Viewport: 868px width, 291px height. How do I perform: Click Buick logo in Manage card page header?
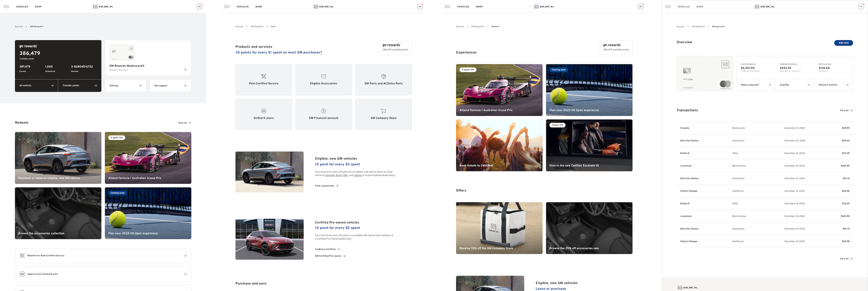tap(765, 7)
